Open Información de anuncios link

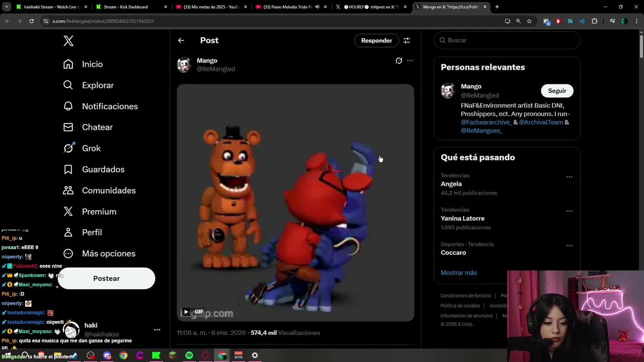[466, 316]
